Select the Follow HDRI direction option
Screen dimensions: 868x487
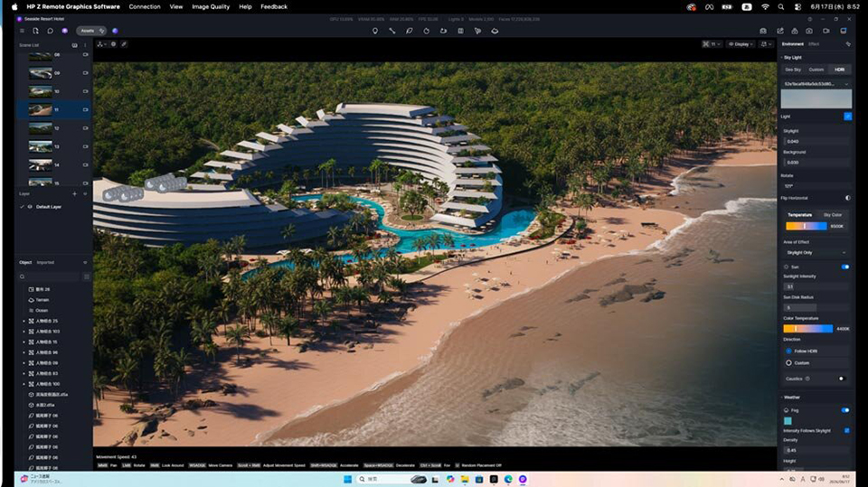[788, 351]
